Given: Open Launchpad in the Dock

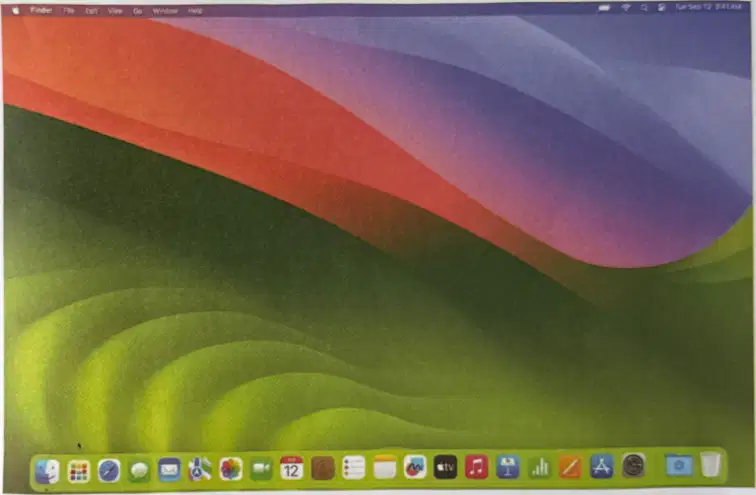Looking at the screenshot, I should pos(78,471).
